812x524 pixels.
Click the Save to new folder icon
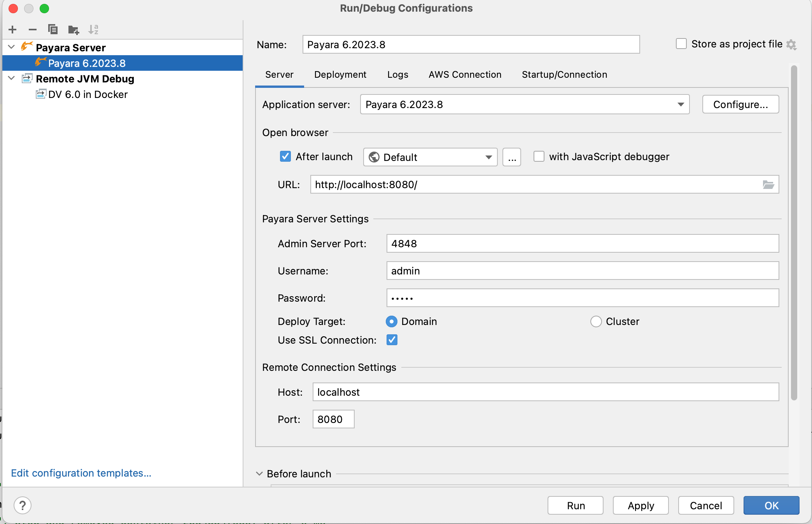tap(73, 30)
